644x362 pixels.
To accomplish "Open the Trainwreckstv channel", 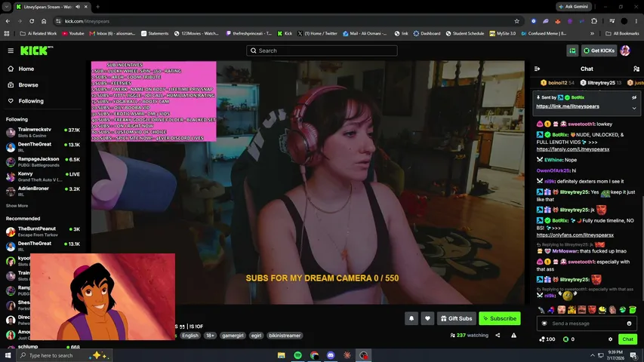I will [x=43, y=132].
